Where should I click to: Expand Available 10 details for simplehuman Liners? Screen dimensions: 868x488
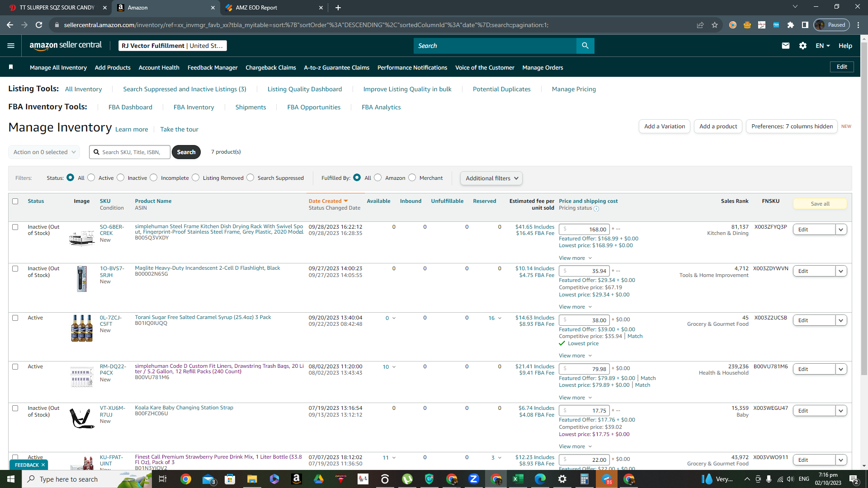click(x=389, y=367)
